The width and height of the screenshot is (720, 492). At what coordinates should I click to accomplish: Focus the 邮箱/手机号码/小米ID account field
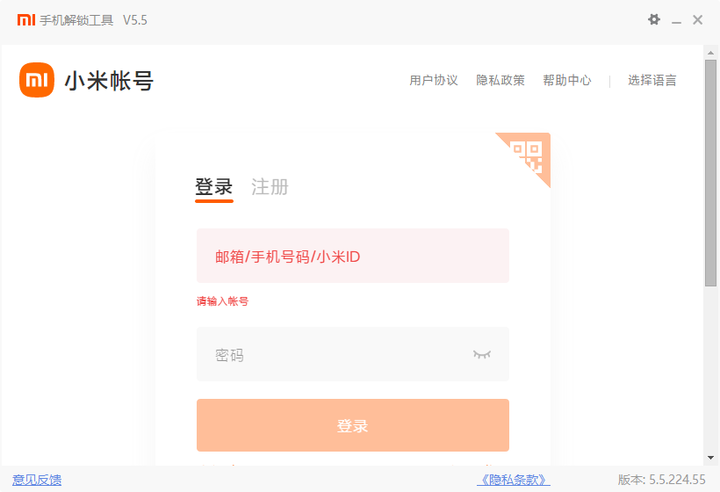click(353, 256)
